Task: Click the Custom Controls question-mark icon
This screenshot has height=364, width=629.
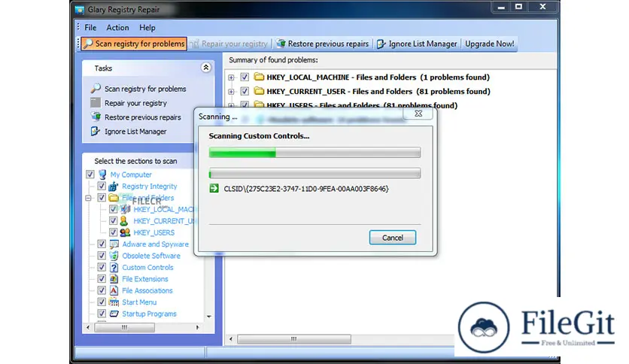Action: click(x=114, y=268)
